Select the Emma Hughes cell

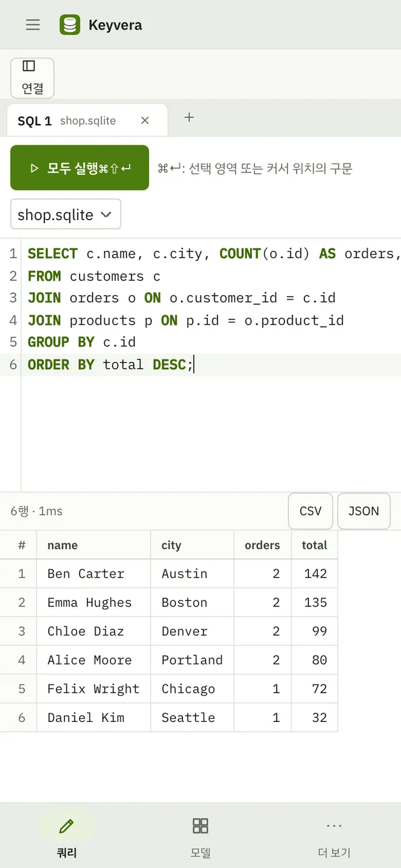pyautogui.click(x=93, y=602)
